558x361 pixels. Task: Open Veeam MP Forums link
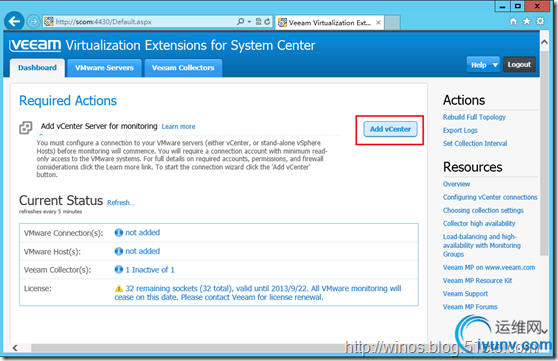[470, 307]
